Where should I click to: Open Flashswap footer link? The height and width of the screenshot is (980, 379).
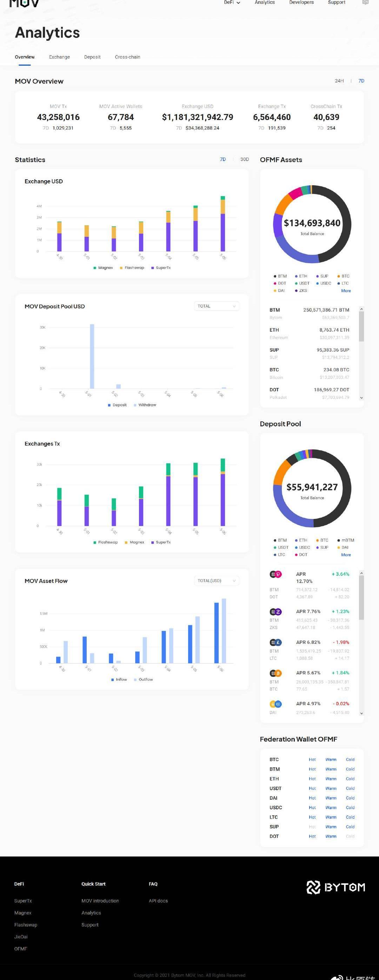pyautogui.click(x=26, y=925)
